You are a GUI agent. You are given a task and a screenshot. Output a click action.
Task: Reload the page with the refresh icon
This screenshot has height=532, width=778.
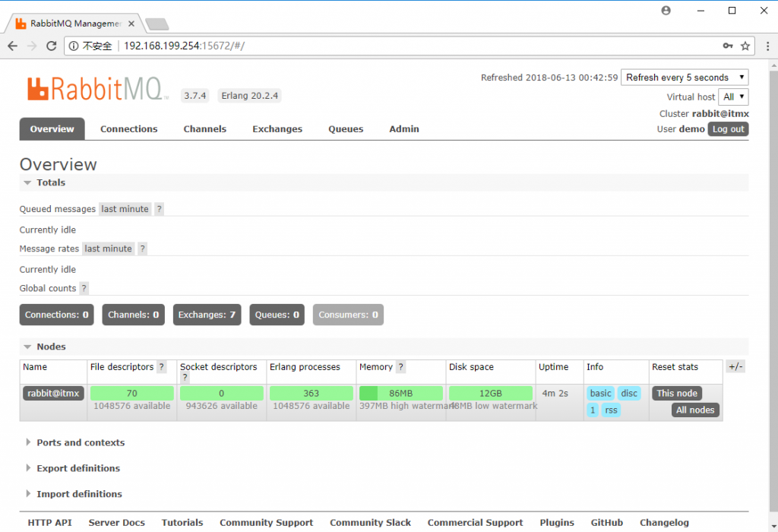pyautogui.click(x=52, y=46)
